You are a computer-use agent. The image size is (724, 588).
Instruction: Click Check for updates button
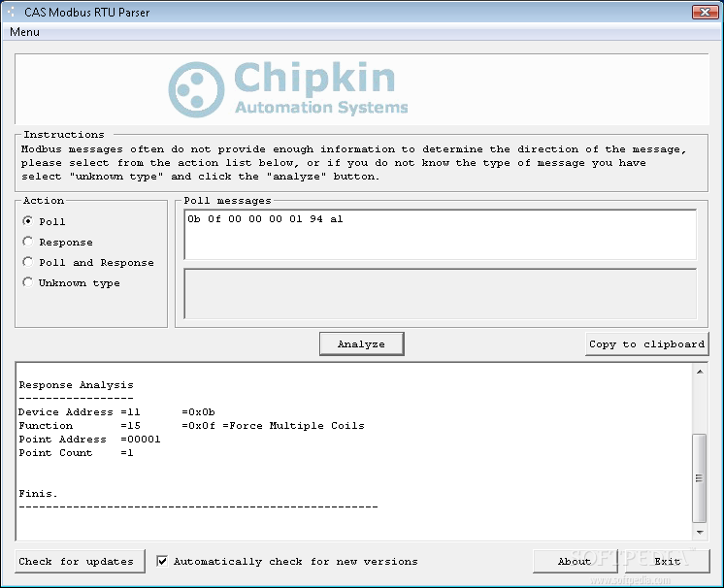coord(80,561)
